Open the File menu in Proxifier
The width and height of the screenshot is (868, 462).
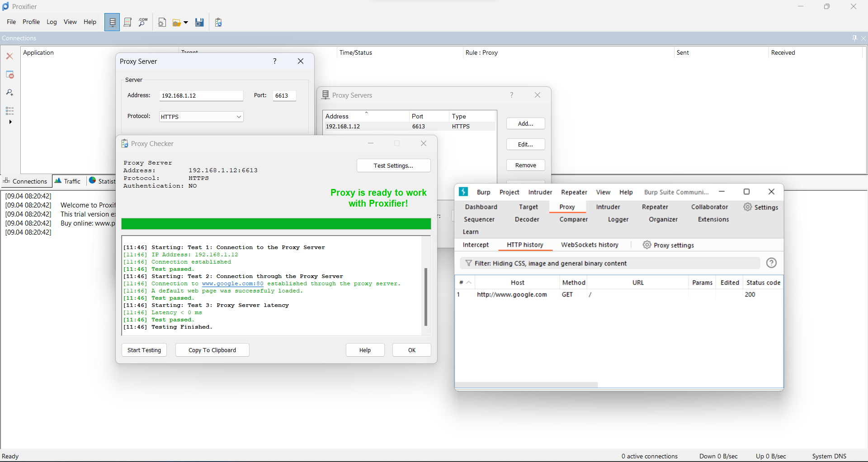pos(11,22)
